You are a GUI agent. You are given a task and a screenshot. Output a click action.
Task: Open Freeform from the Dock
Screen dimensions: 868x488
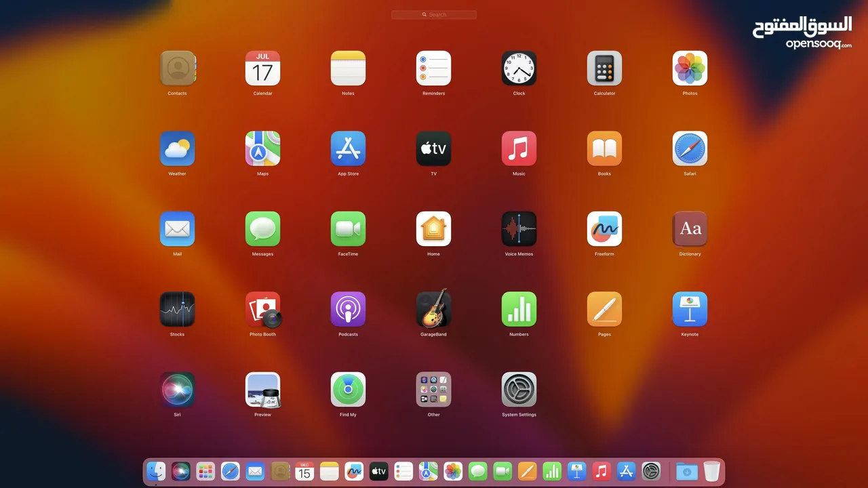pos(354,471)
